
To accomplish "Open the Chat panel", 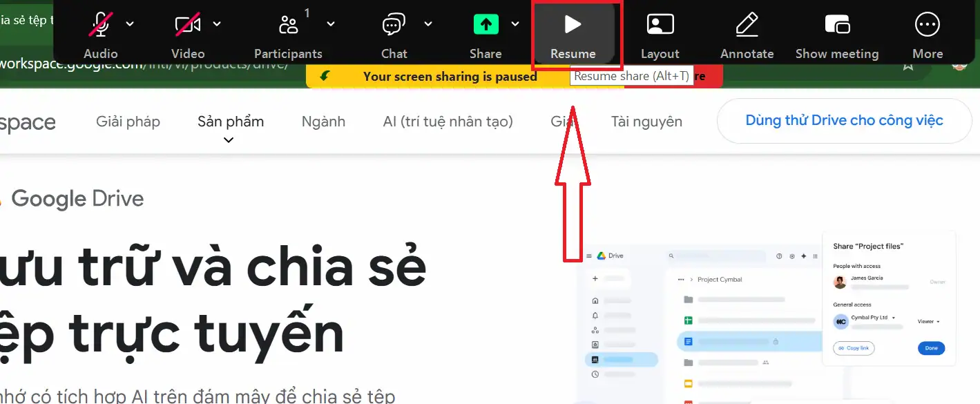I will point(394,26).
